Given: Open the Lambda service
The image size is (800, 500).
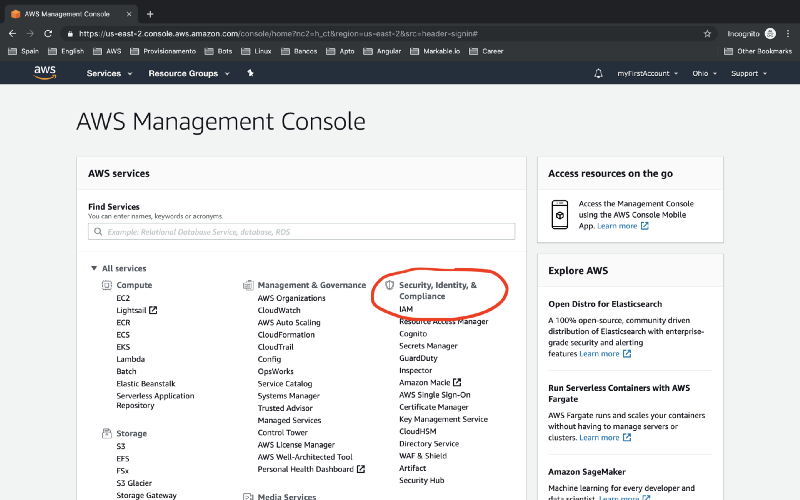Looking at the screenshot, I should [x=131, y=359].
